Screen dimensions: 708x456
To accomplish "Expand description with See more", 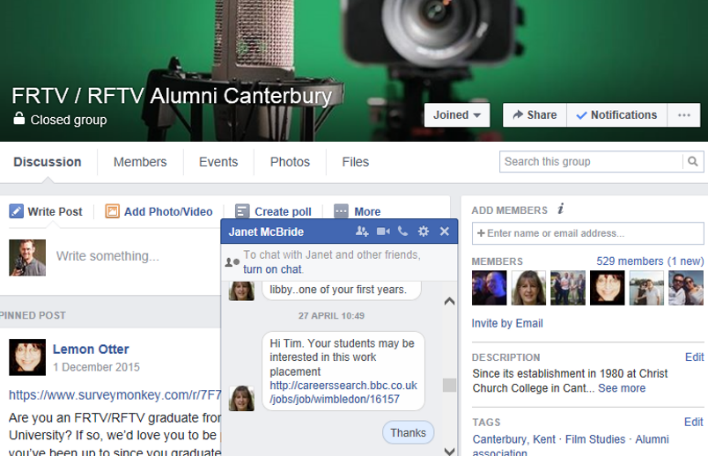I will (x=622, y=388).
